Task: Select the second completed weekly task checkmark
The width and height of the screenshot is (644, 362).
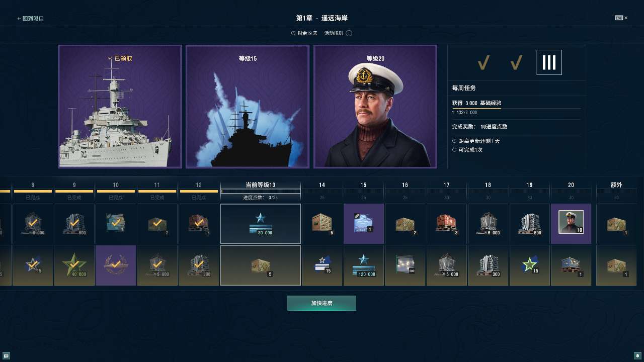Action: [x=516, y=63]
